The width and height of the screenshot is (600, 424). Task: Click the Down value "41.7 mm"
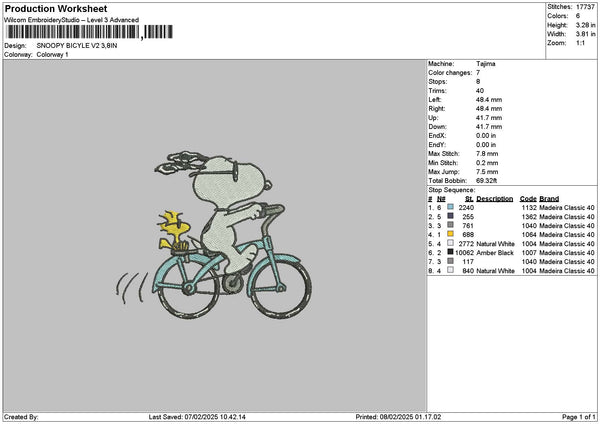click(x=489, y=127)
